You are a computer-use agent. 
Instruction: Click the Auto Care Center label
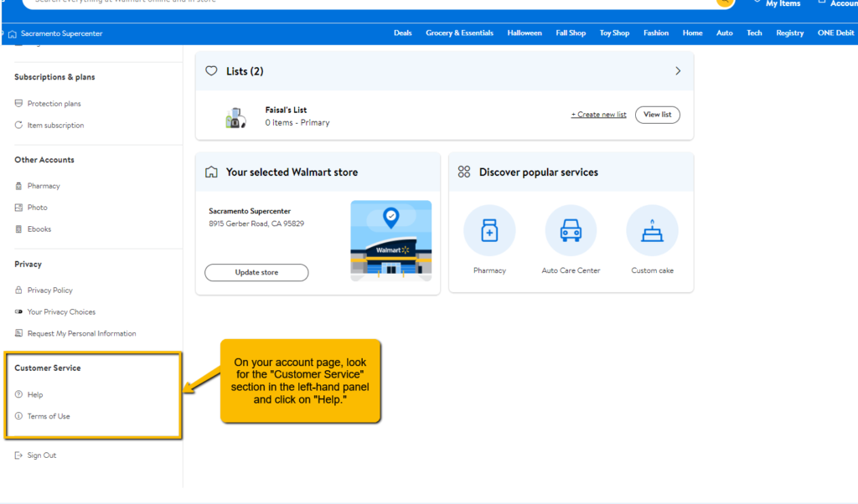[571, 270]
